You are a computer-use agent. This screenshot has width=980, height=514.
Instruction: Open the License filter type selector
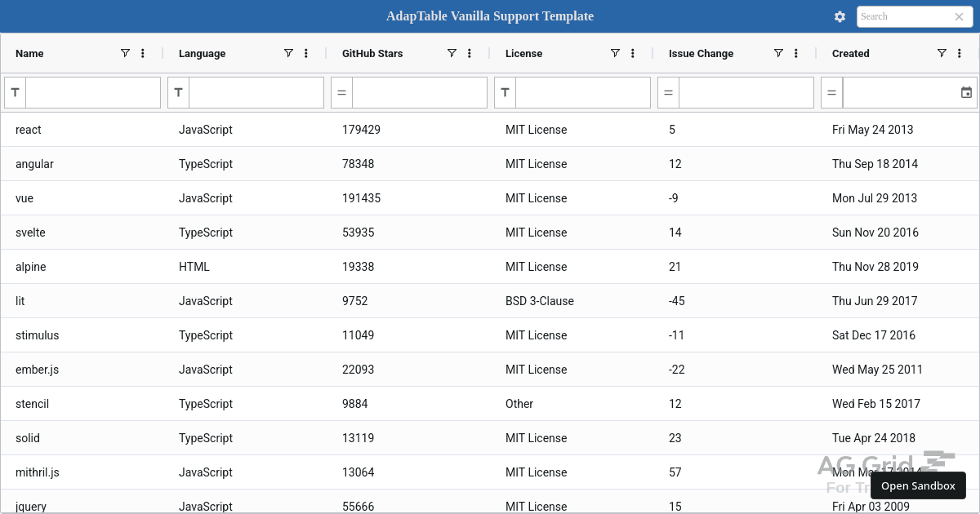coord(505,92)
